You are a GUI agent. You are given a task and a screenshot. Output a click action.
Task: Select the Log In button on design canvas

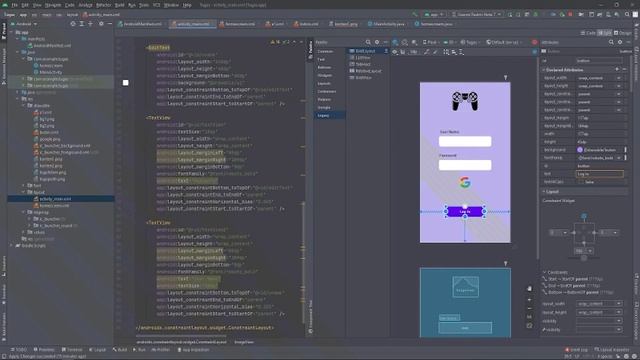(465, 211)
